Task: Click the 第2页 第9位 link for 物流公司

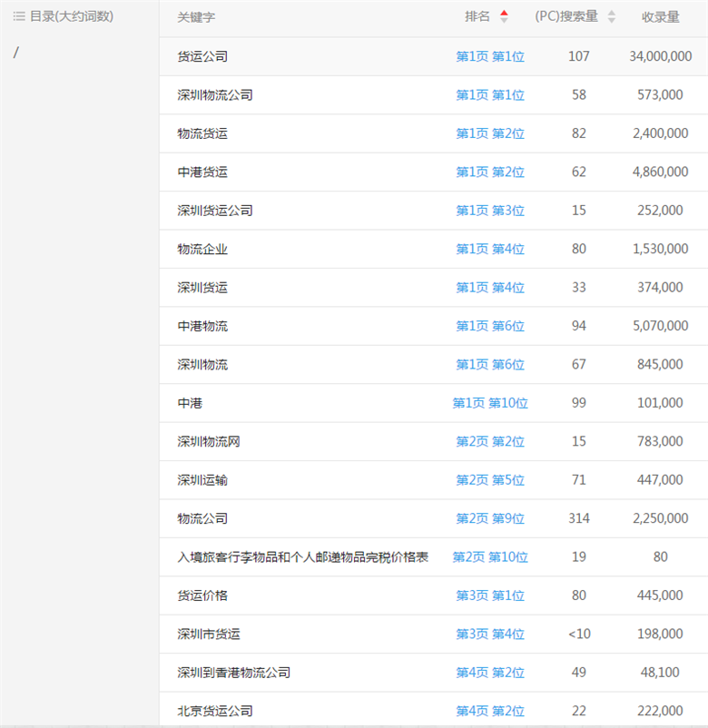Action: 489,518
